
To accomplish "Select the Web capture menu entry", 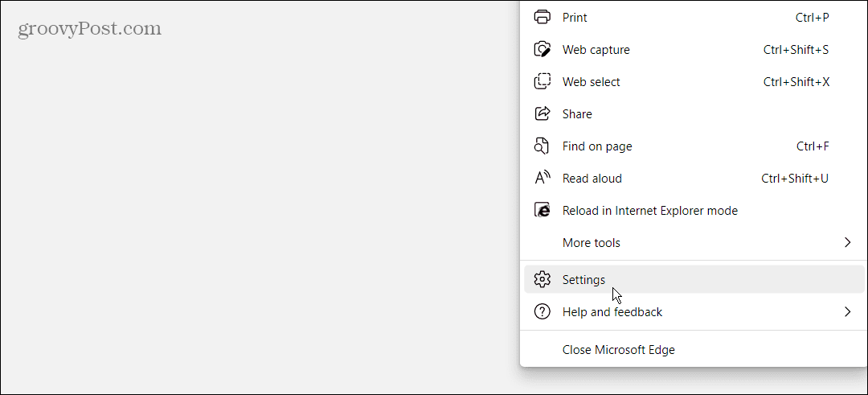I will pos(694,49).
